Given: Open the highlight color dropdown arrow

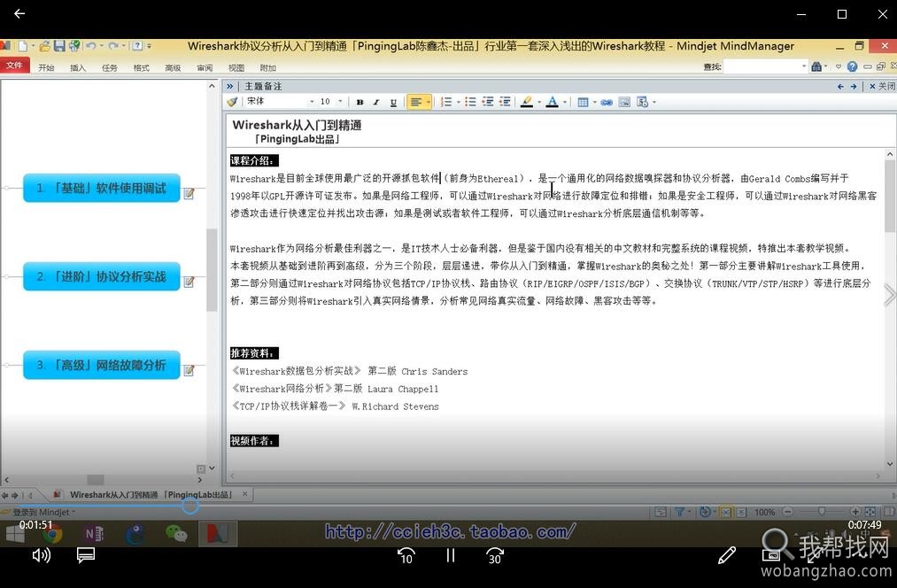Looking at the screenshot, I should (539, 103).
